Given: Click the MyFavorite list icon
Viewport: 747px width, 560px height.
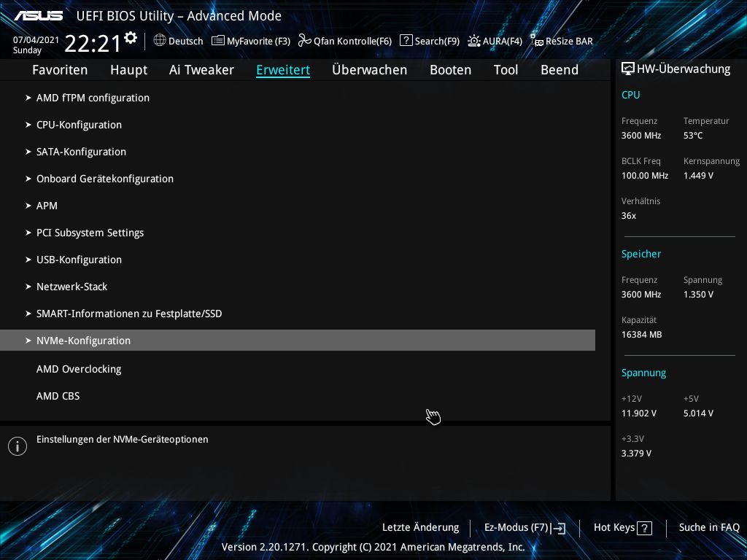Looking at the screenshot, I should (217, 41).
